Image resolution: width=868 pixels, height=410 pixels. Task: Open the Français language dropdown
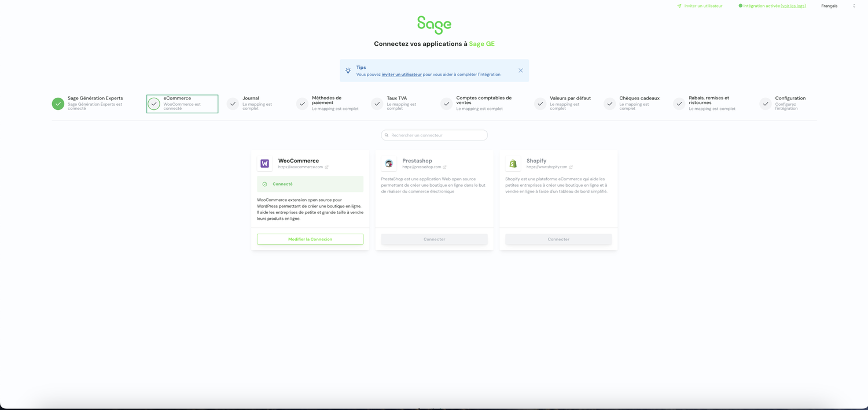tap(837, 6)
